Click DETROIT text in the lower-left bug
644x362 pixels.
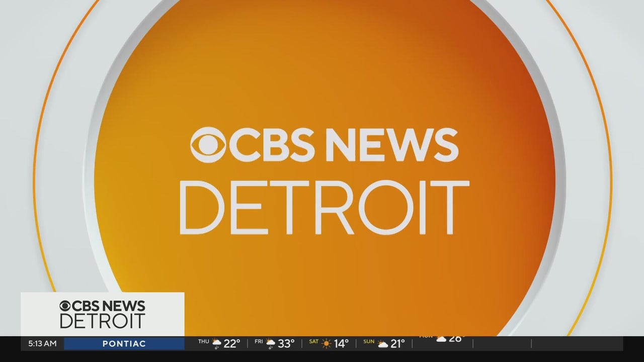102,321
